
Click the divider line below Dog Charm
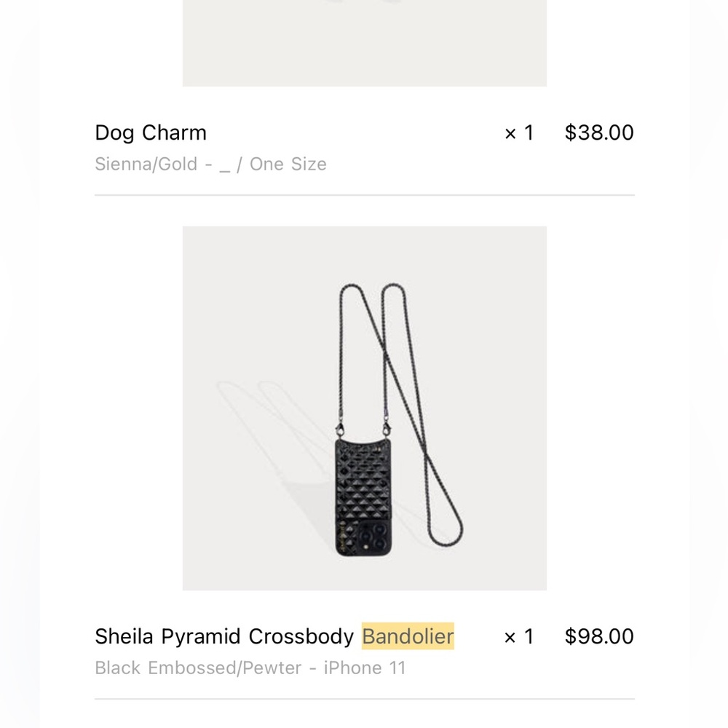[364, 195]
